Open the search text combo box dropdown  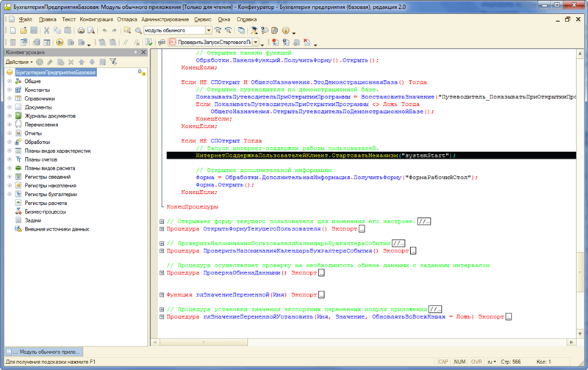point(209,31)
